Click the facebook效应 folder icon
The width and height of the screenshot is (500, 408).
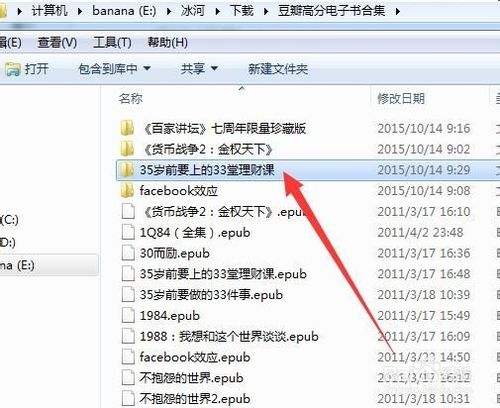click(127, 191)
